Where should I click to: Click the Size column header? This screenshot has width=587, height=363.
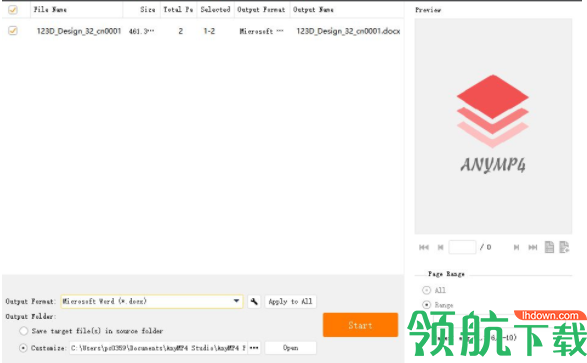[147, 10]
